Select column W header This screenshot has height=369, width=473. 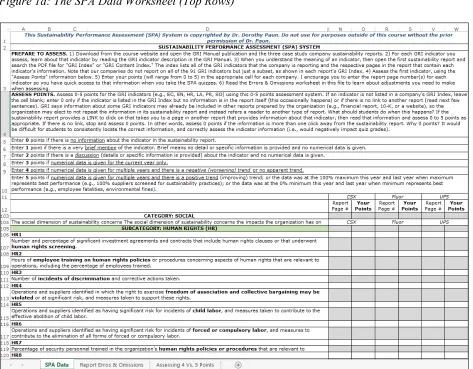[x=456, y=29]
